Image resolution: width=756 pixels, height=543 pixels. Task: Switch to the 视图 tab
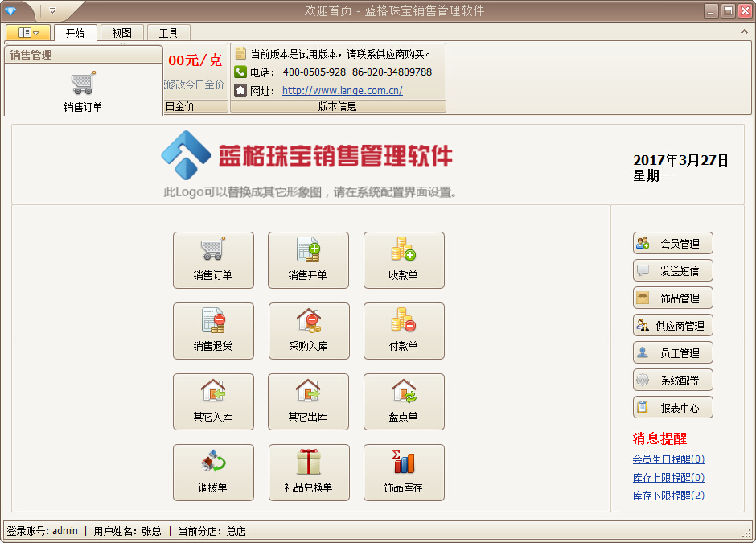[122, 33]
